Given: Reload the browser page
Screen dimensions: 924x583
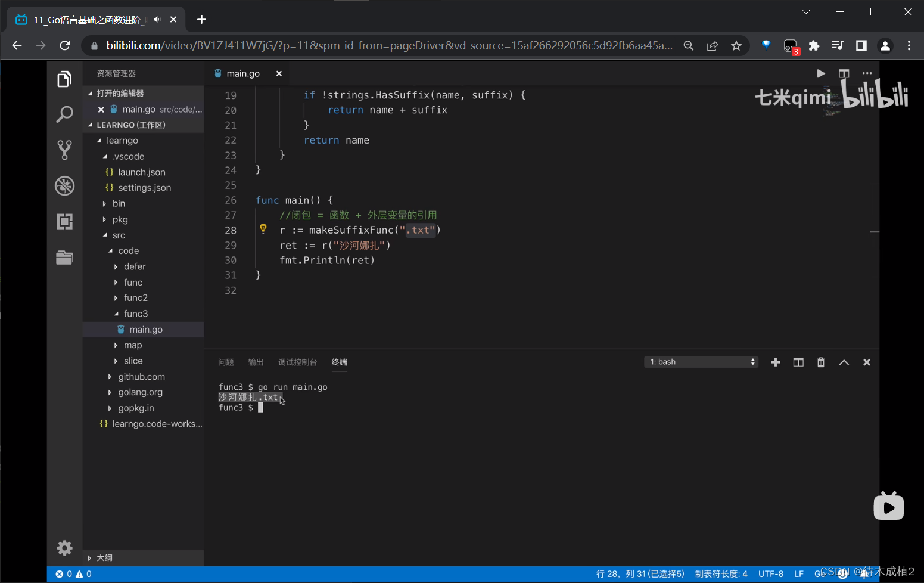Looking at the screenshot, I should (x=65, y=46).
